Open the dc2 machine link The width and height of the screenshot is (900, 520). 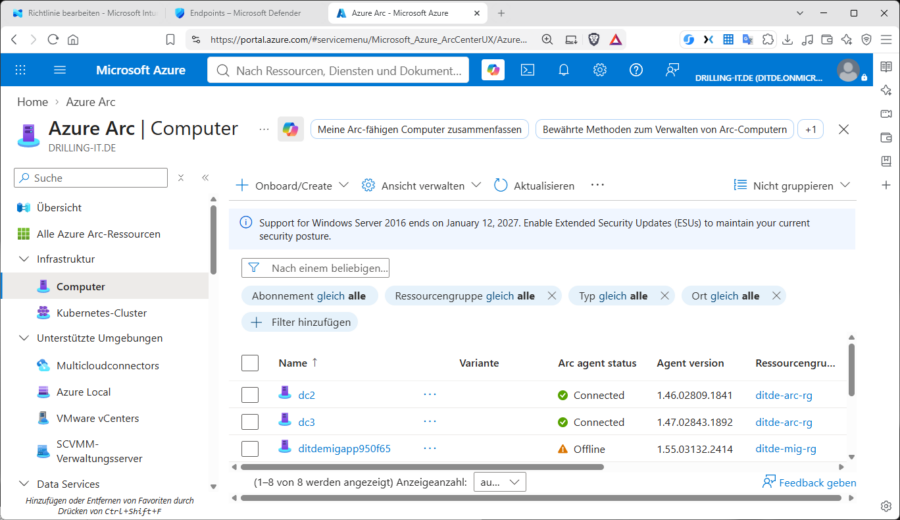[307, 395]
